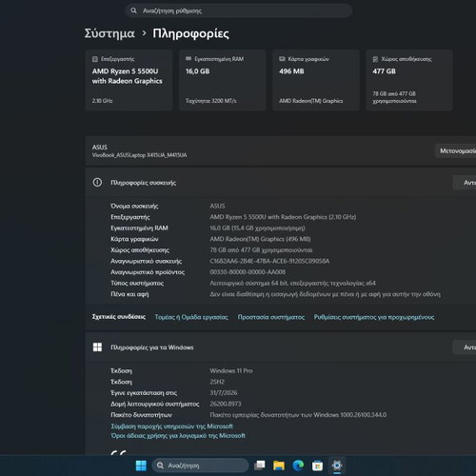
Task: Open 'Ρυθμίσεις συστήματος για προχωρημένους' link
Action: coord(374,317)
